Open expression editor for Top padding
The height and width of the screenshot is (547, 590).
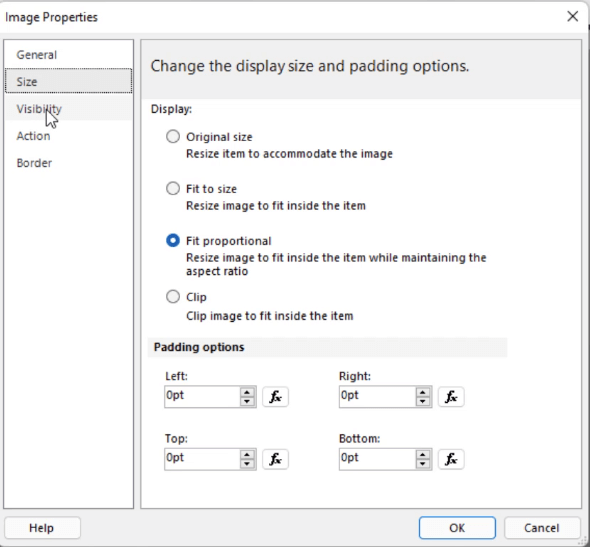point(275,459)
